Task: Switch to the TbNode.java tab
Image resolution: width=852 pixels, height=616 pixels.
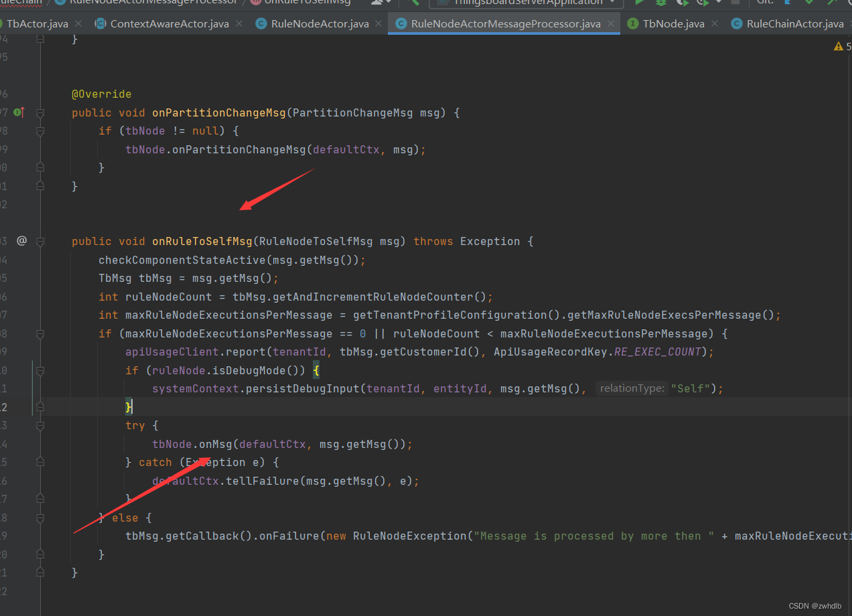Action: click(673, 23)
